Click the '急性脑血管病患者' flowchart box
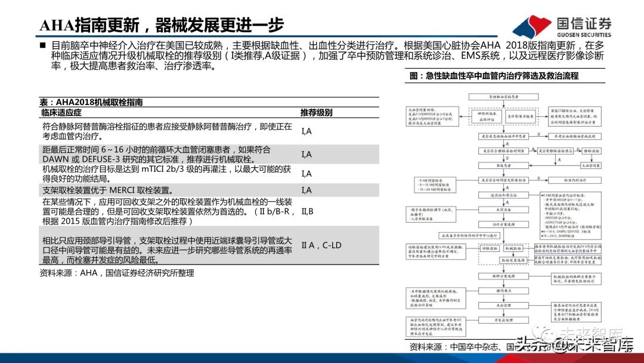 (x=503, y=97)
